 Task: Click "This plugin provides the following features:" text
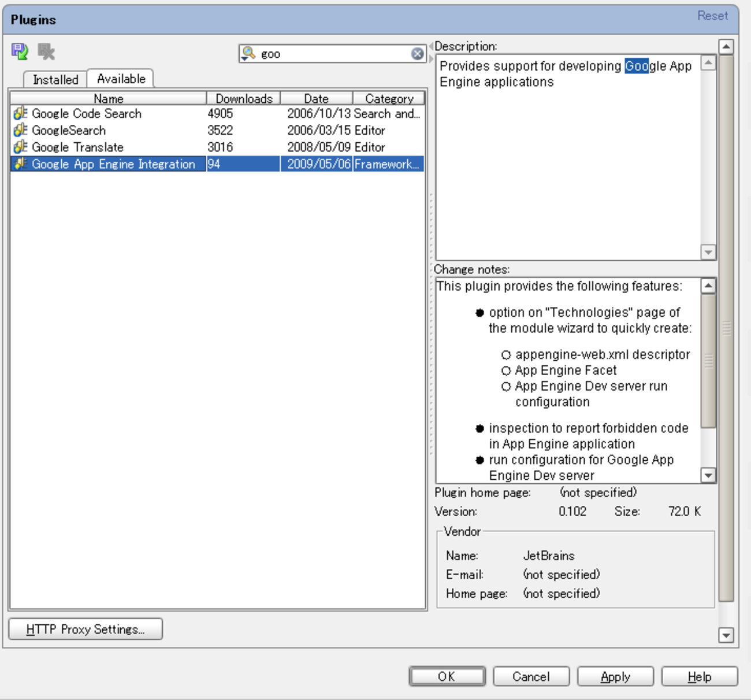559,286
